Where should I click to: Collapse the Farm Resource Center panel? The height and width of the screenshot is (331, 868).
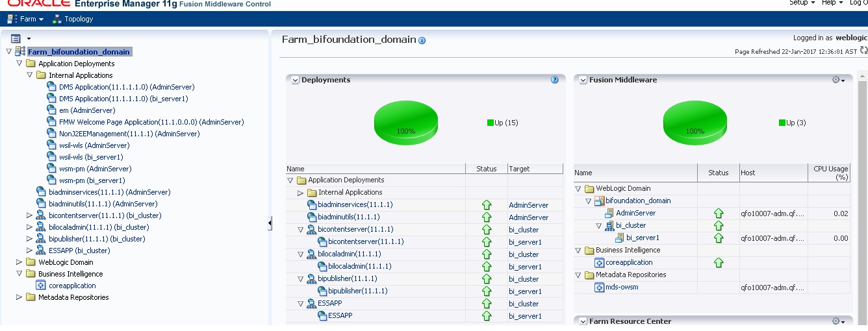pyautogui.click(x=583, y=321)
